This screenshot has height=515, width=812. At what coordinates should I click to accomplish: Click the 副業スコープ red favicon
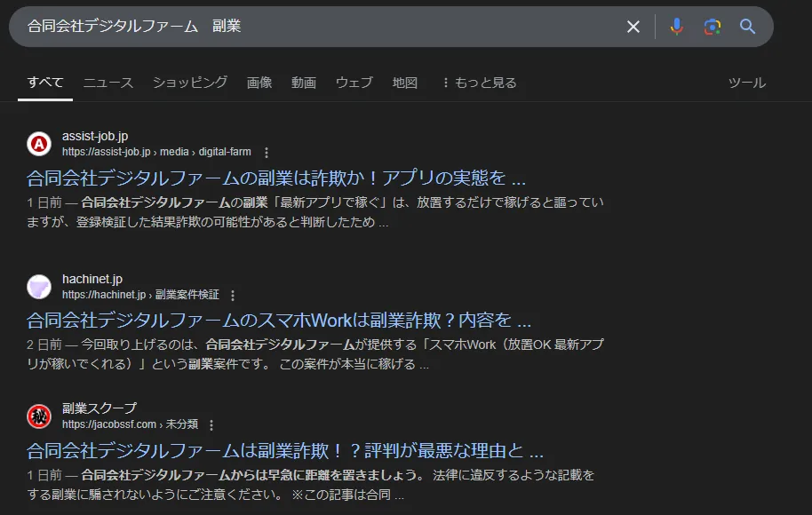(x=39, y=416)
